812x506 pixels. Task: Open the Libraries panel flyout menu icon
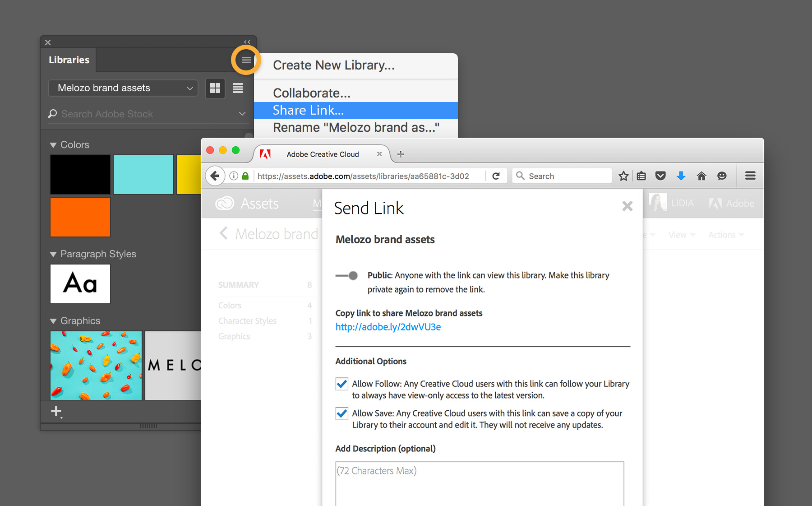pyautogui.click(x=246, y=60)
